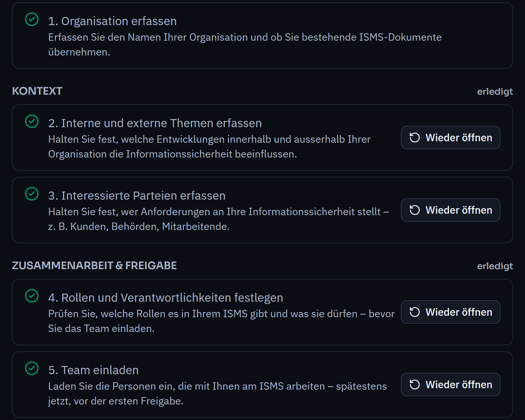Screen dimensions: 525x420
Task: Click description starting 'Laden Sie die Personen ein'
Action: 217,394
